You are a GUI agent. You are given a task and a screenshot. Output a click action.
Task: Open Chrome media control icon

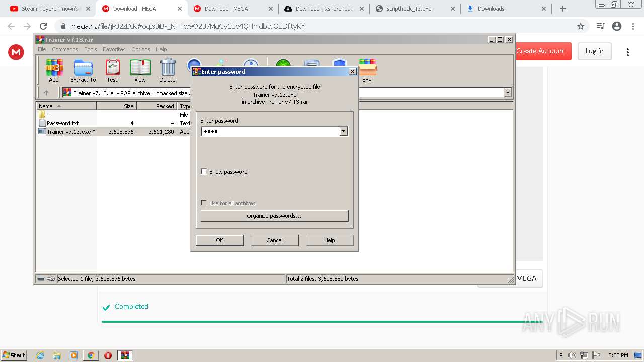tap(600, 26)
